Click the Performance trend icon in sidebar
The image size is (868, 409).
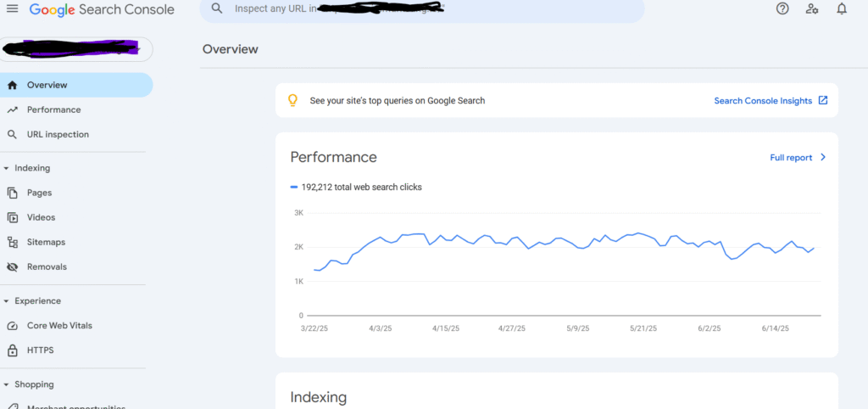(13, 109)
